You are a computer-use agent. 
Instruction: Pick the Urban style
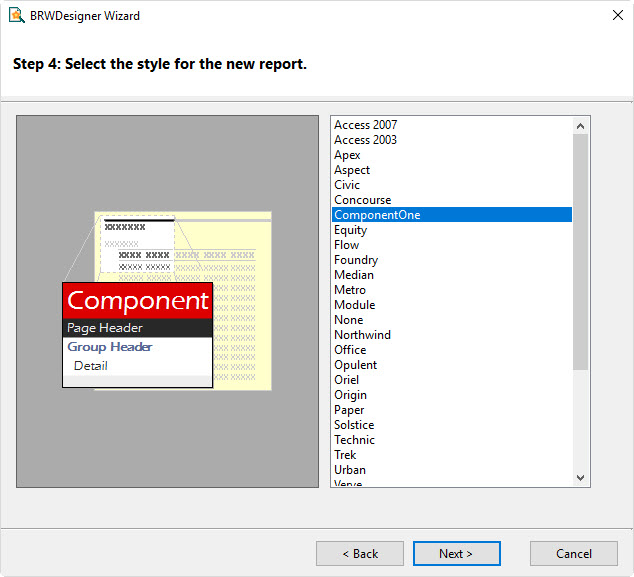[x=452, y=469]
